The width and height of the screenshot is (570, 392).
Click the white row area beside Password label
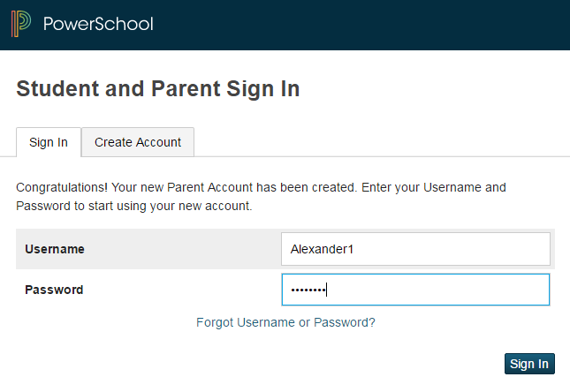(182, 290)
